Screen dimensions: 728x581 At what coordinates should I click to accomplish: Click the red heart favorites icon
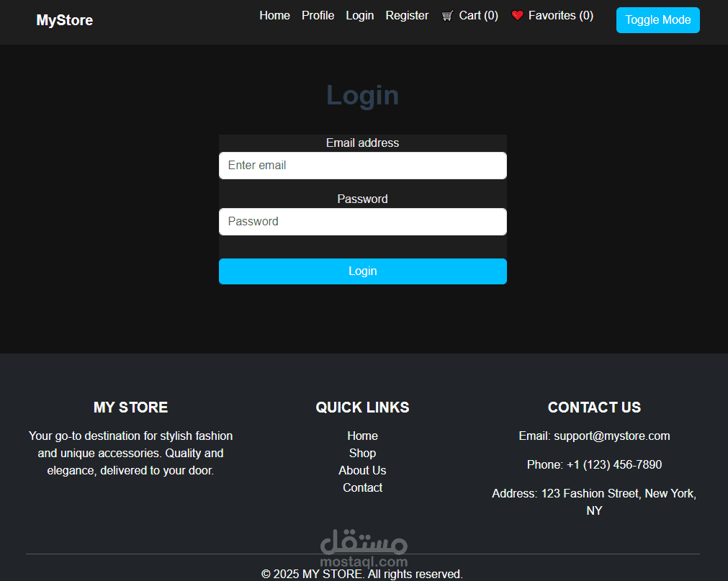click(517, 15)
